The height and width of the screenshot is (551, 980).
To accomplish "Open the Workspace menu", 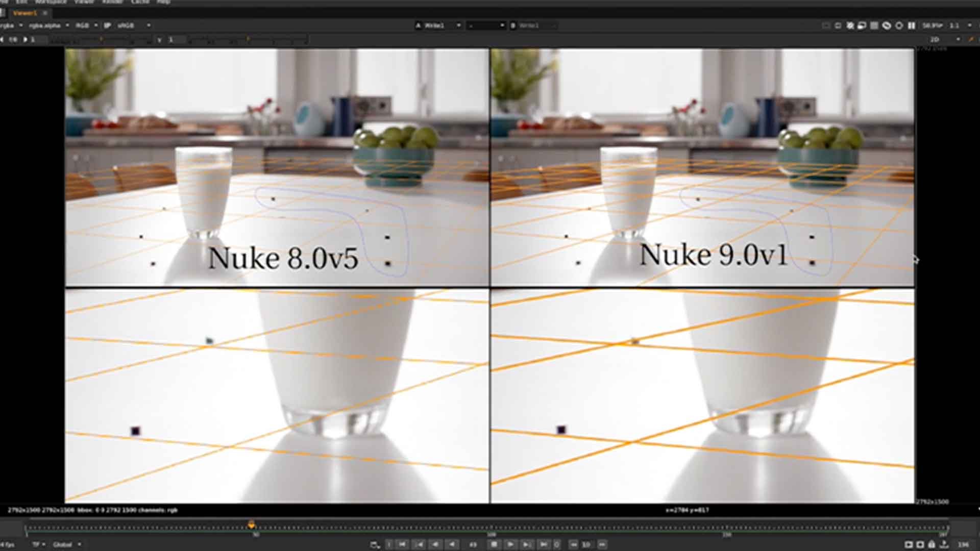I will pyautogui.click(x=51, y=2).
